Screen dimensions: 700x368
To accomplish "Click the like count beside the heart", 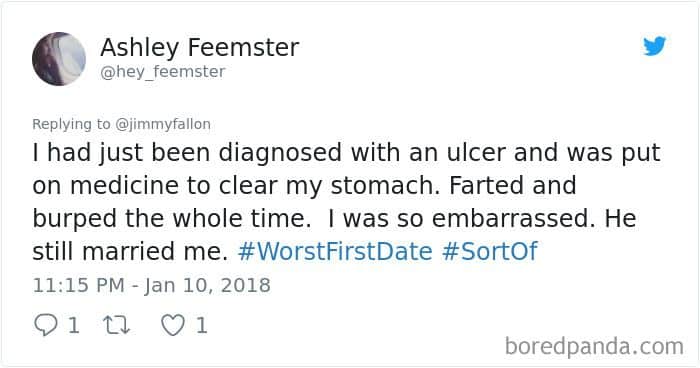I will tap(201, 325).
